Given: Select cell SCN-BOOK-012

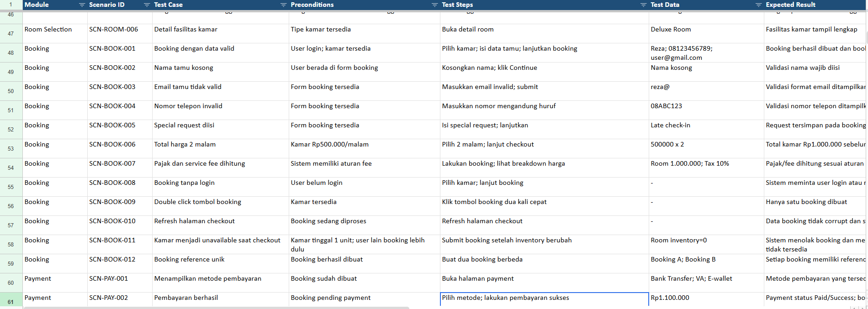Looking at the screenshot, I should coord(120,264).
